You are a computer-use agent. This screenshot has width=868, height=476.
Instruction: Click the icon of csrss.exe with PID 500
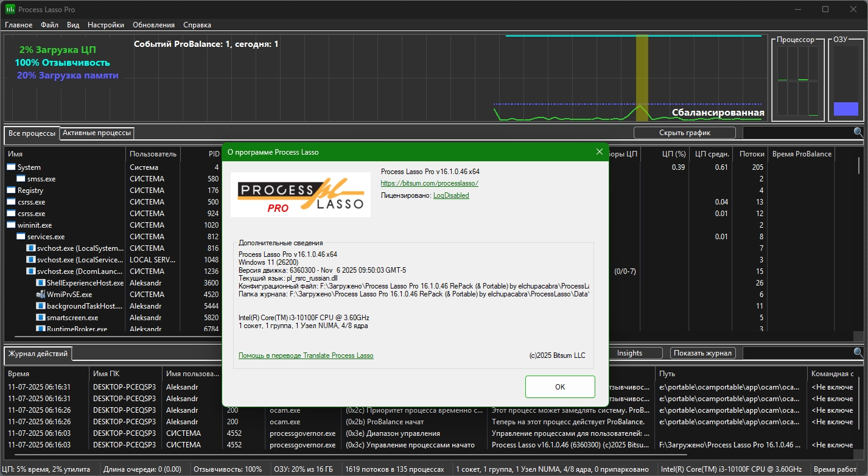coord(12,202)
